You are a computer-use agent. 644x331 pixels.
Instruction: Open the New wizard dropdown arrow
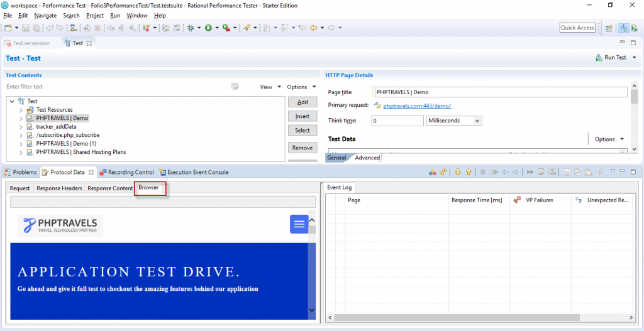(17, 28)
